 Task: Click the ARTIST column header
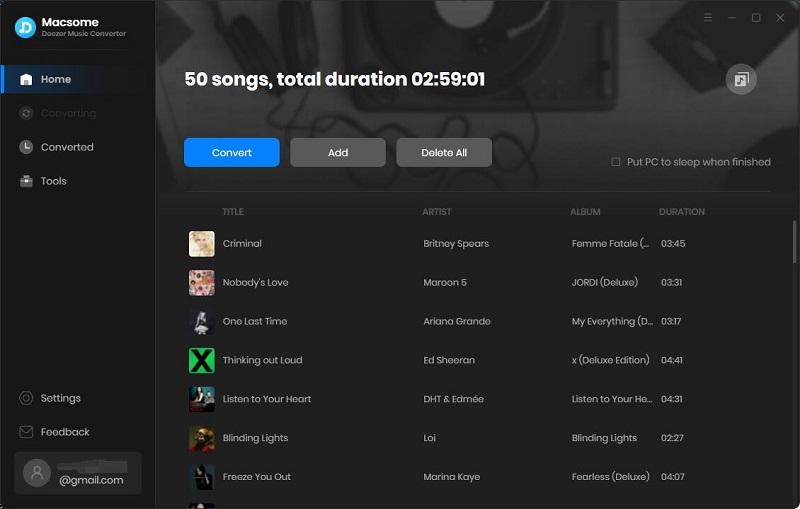pos(437,212)
